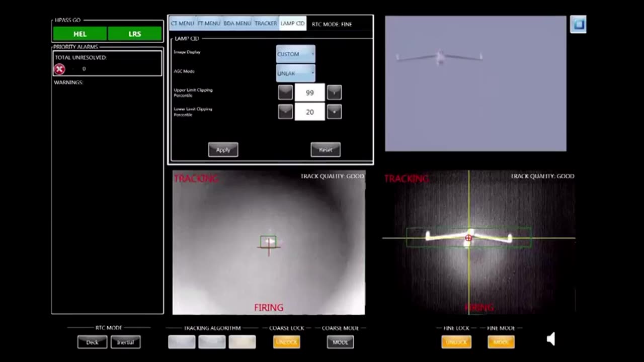This screenshot has height=362, width=644.
Task: Select the middle Tracking Algorithm button
Action: (x=212, y=342)
